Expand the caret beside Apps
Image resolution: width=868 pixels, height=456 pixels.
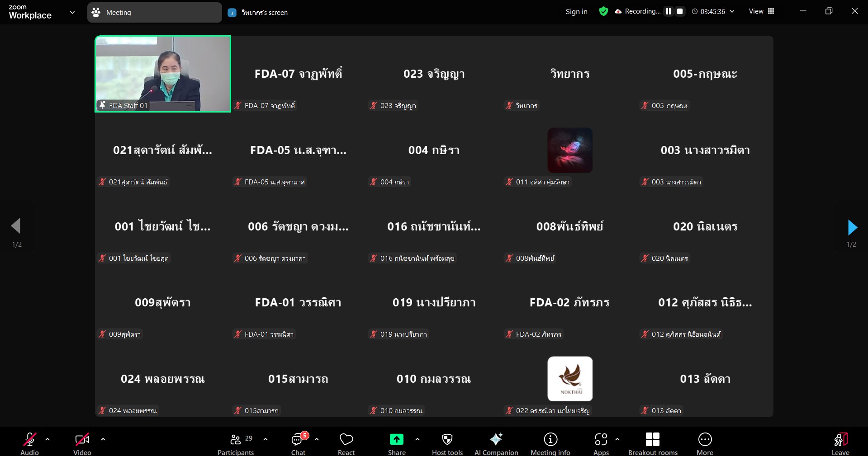click(617, 439)
